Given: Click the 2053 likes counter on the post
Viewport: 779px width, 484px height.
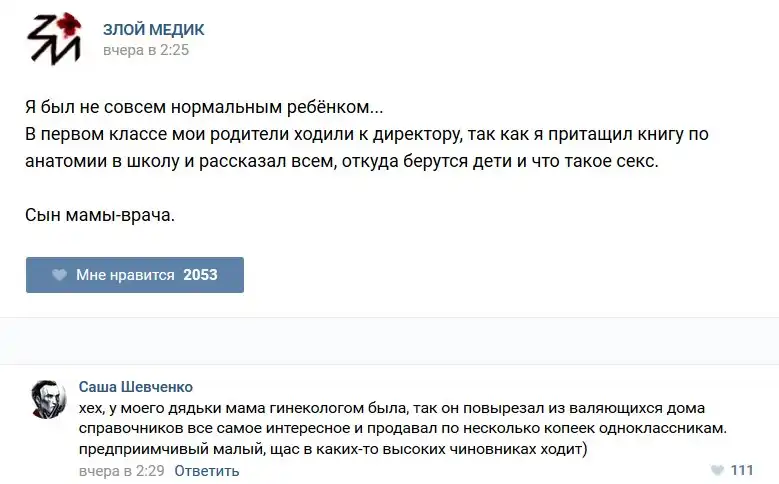Looking at the screenshot, I should [200, 275].
